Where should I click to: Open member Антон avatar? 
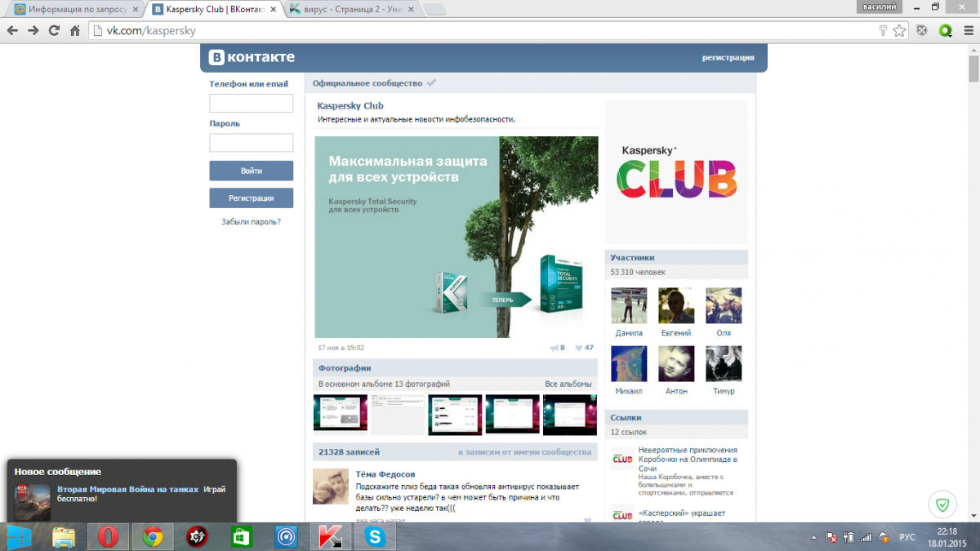tap(676, 364)
